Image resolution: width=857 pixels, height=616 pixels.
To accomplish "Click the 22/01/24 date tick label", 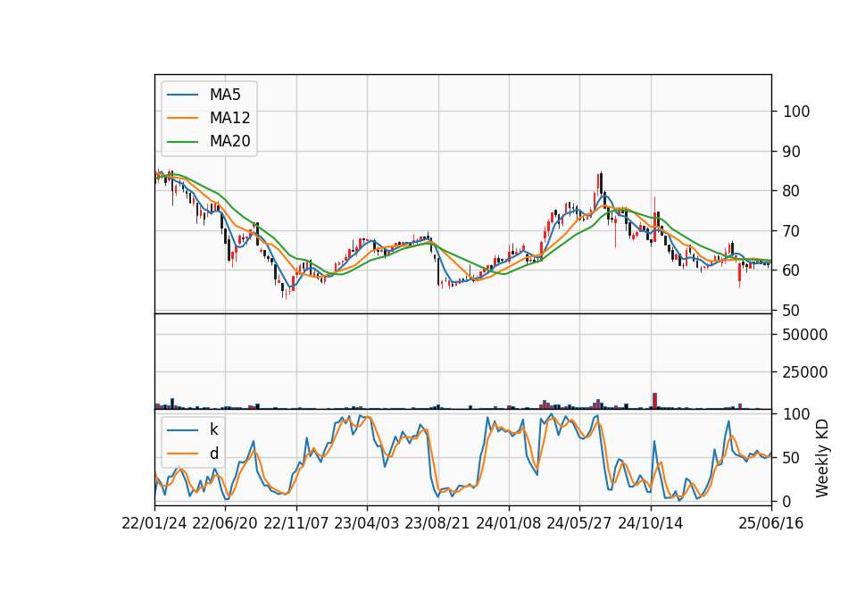I will point(154,523).
